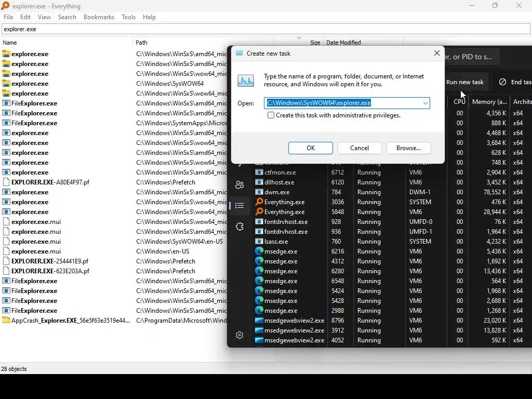Click the msedge.exe icon with PID 6216
This screenshot has width=532, height=399.
click(x=259, y=251)
